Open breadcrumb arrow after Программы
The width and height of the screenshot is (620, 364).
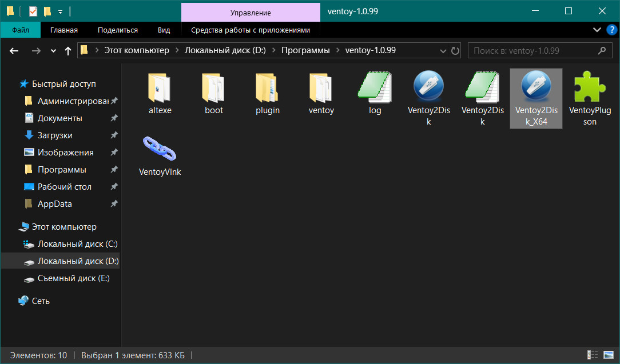(x=337, y=51)
